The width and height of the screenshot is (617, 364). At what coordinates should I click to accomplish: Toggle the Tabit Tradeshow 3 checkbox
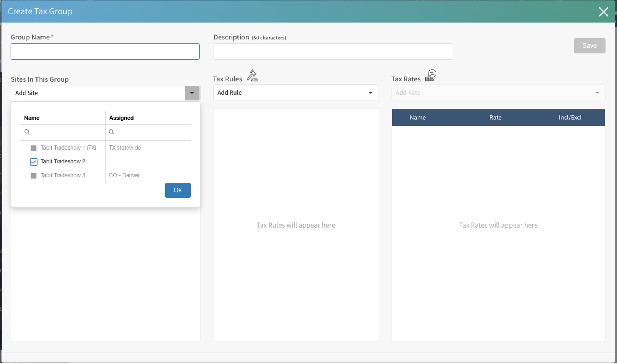coord(34,176)
